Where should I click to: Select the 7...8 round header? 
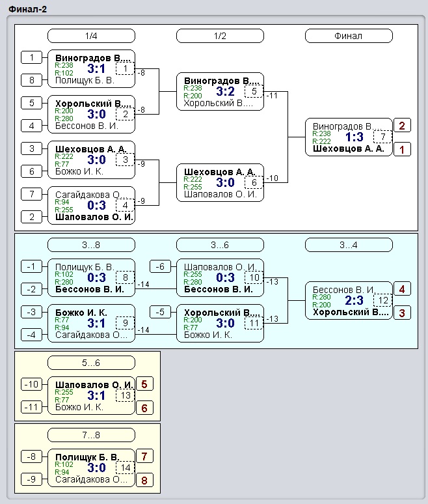(91, 435)
